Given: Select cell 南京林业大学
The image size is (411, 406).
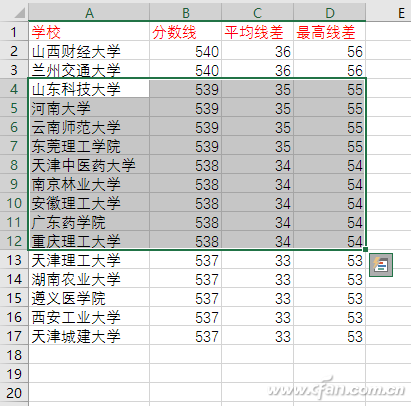Looking at the screenshot, I should 89,184.
